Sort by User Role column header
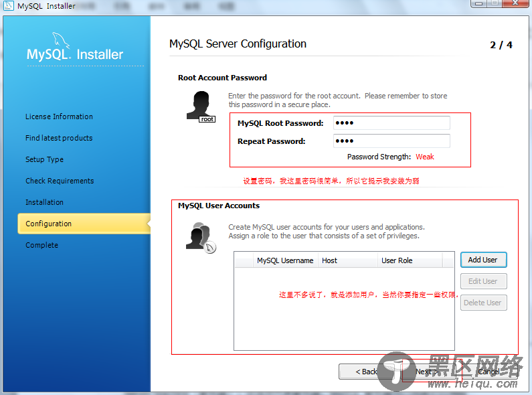 (410, 260)
